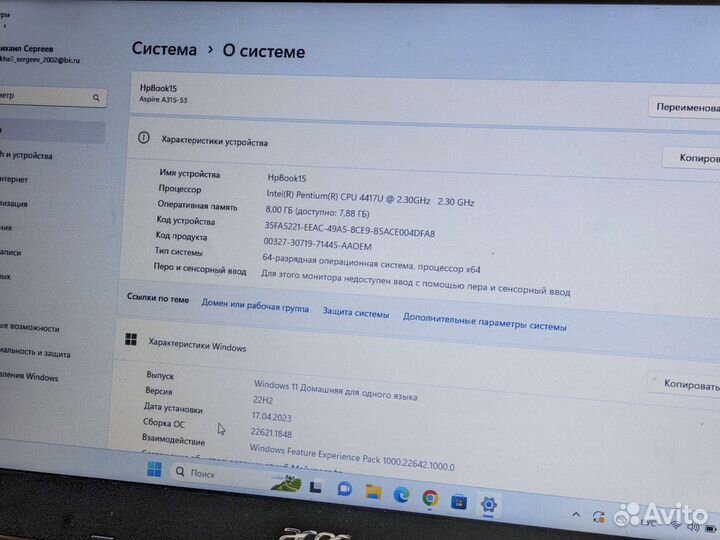This screenshot has width=720, height=540.
Task: Open the landscape search highlight image
Action: pyautogui.click(x=286, y=483)
